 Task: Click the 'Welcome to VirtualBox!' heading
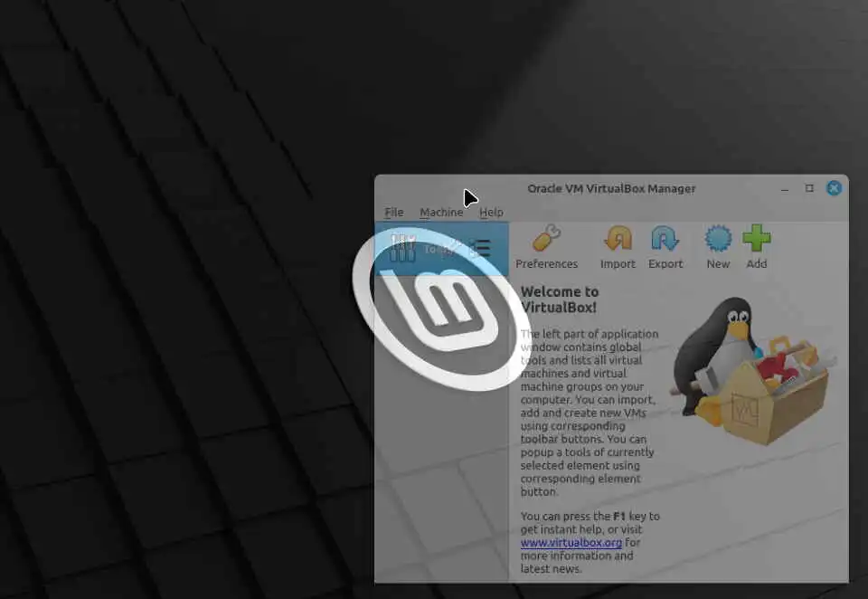tap(560, 299)
